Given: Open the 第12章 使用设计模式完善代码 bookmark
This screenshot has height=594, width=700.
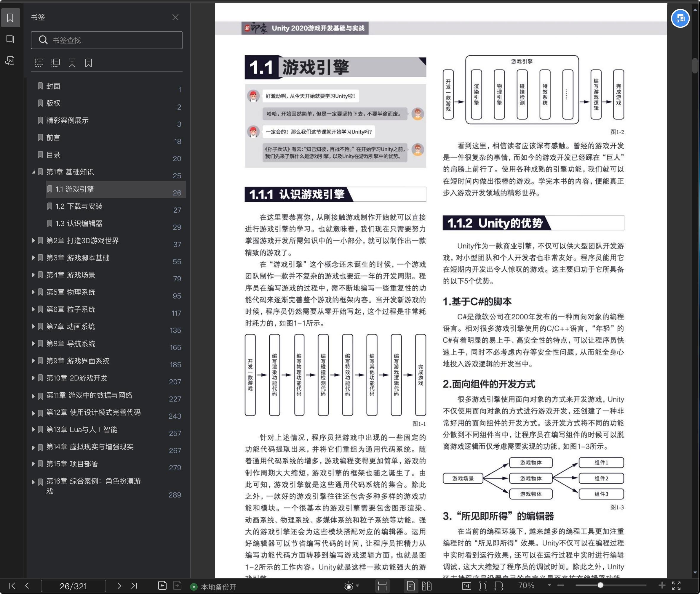Looking at the screenshot, I should 93,412.
